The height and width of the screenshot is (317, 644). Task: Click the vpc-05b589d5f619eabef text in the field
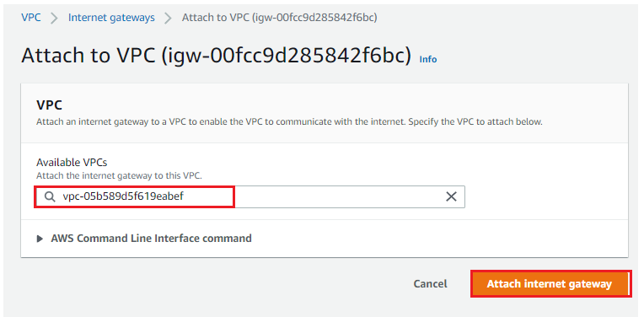123,196
